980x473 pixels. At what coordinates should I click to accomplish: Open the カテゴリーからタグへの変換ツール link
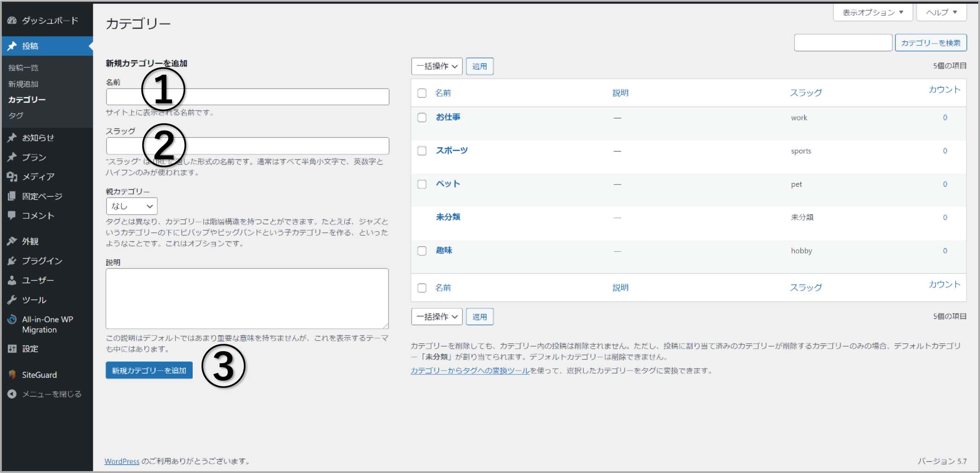click(x=470, y=370)
